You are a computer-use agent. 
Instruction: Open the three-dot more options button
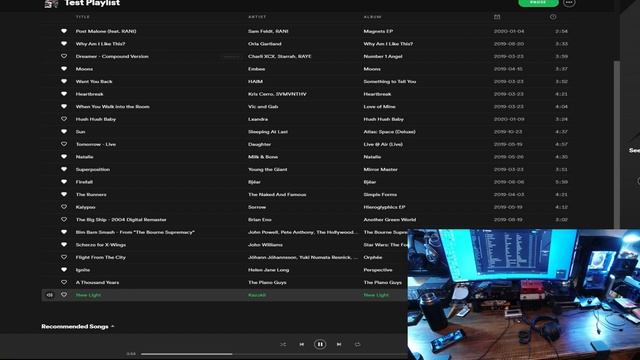point(569,2)
